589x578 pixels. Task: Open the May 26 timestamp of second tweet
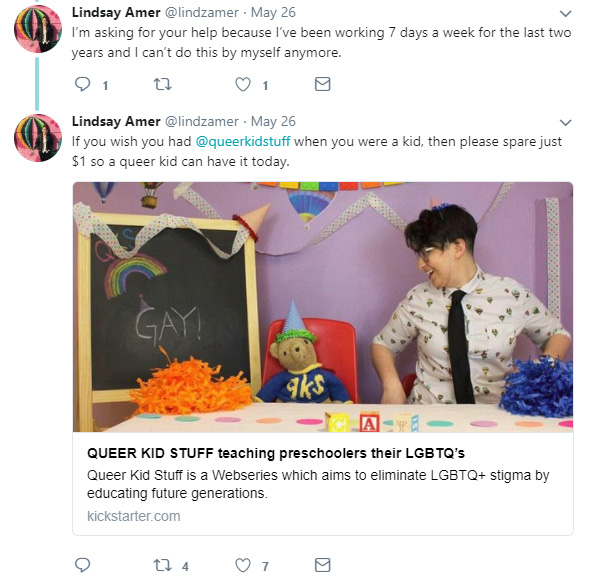tap(273, 121)
